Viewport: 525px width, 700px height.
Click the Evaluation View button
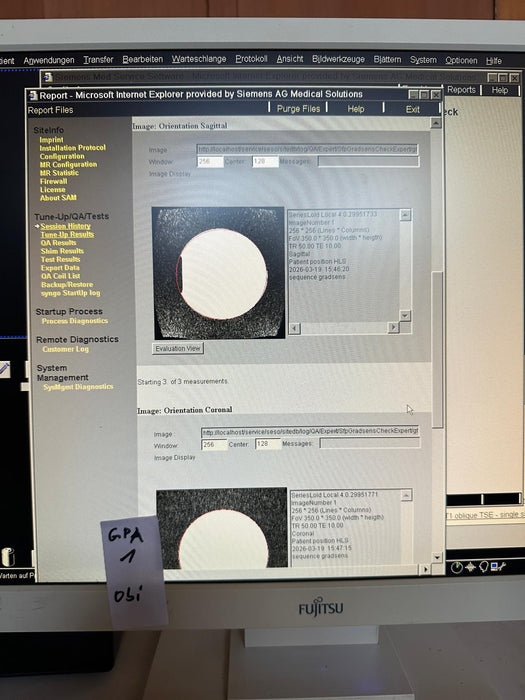click(178, 348)
